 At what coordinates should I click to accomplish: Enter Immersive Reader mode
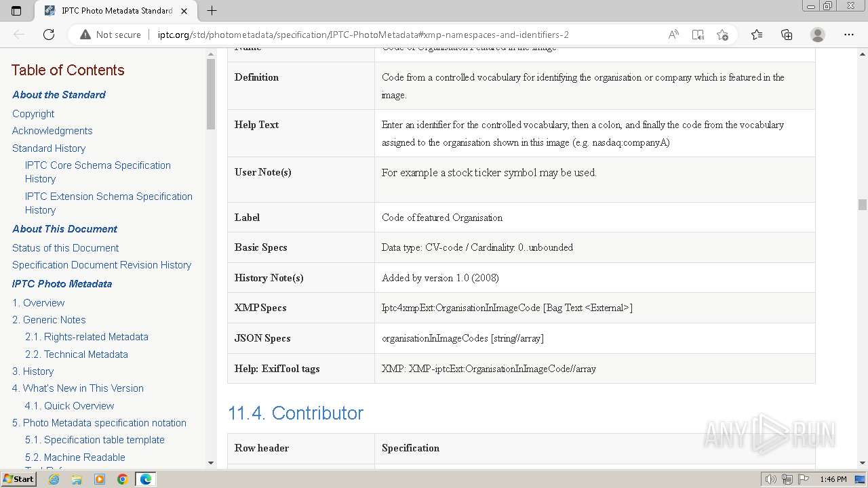point(698,35)
